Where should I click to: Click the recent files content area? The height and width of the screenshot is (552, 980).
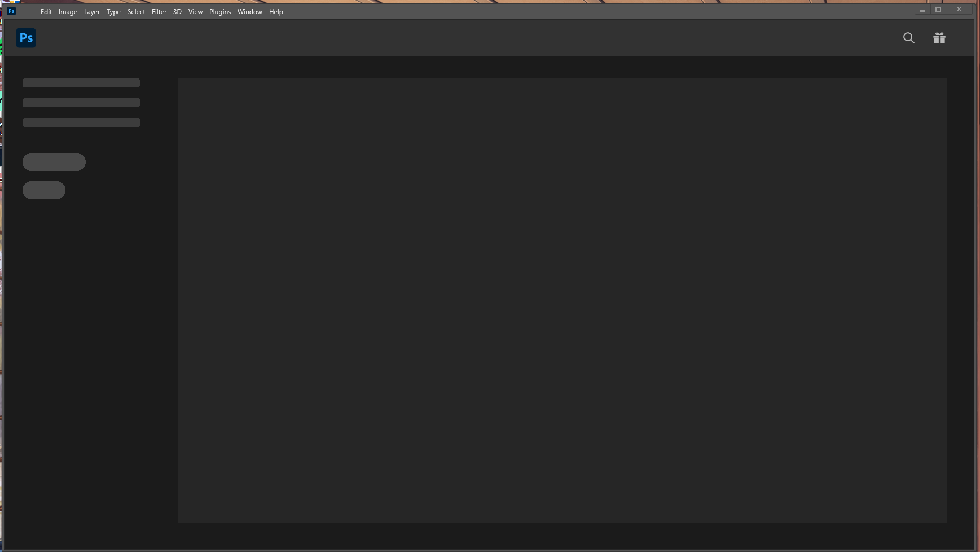[562, 299]
